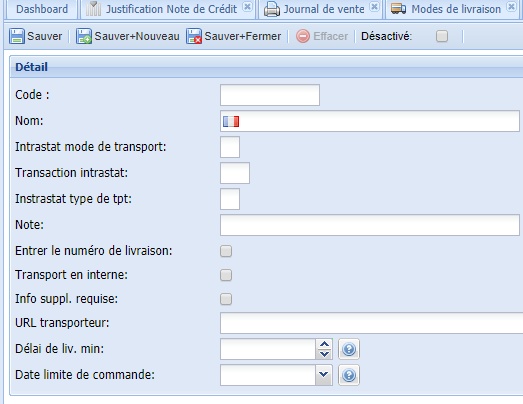Switch to the Dashboard tab
Image resolution: width=523 pixels, height=404 pixels.
(x=42, y=9)
